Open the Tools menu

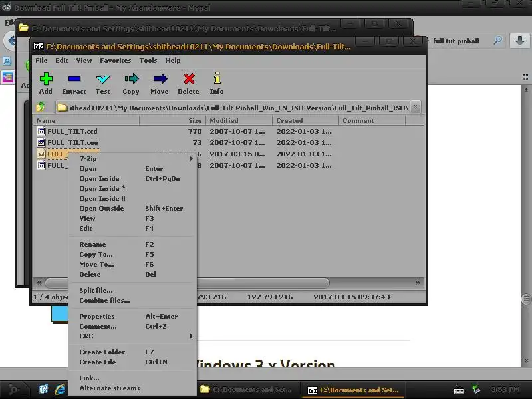[x=148, y=60]
